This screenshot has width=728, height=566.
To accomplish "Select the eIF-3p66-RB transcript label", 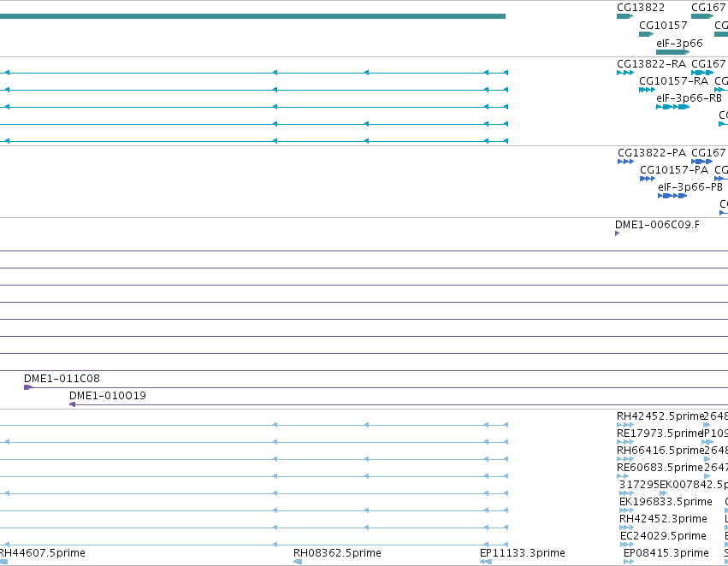I will pyautogui.click(x=689, y=98).
